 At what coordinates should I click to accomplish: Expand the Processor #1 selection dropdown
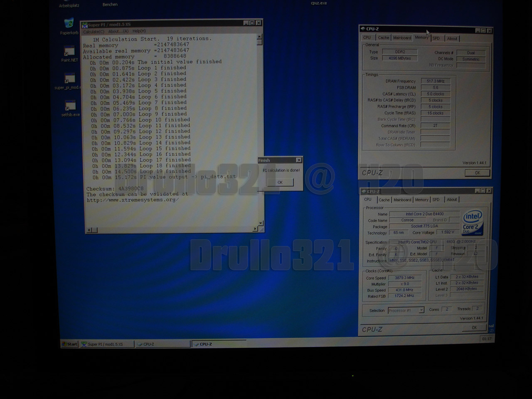click(x=421, y=310)
